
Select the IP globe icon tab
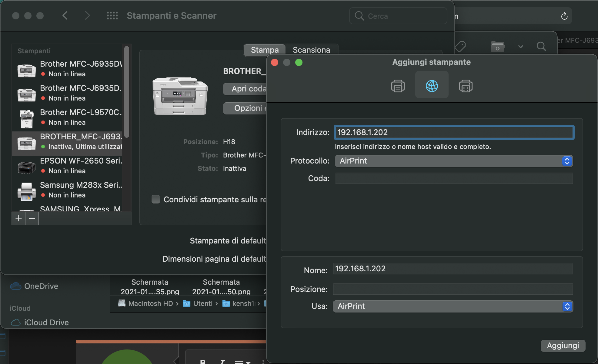432,86
